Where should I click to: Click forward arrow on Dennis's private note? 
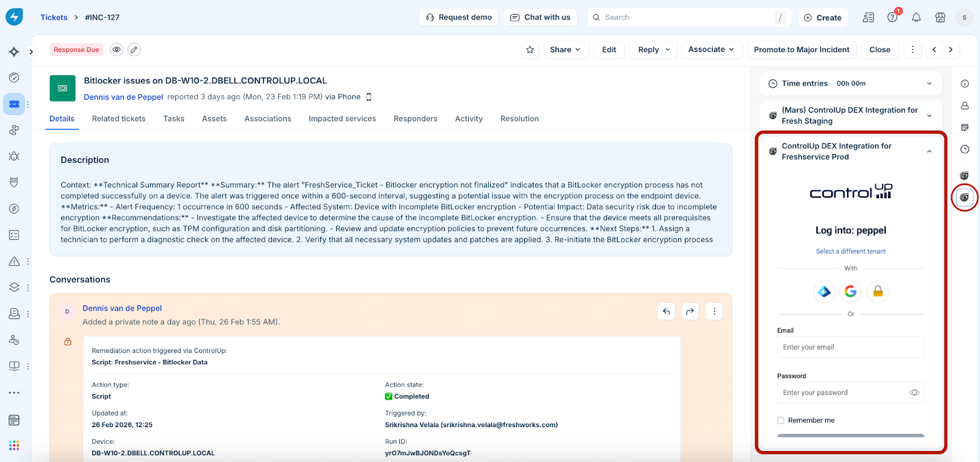click(x=690, y=311)
